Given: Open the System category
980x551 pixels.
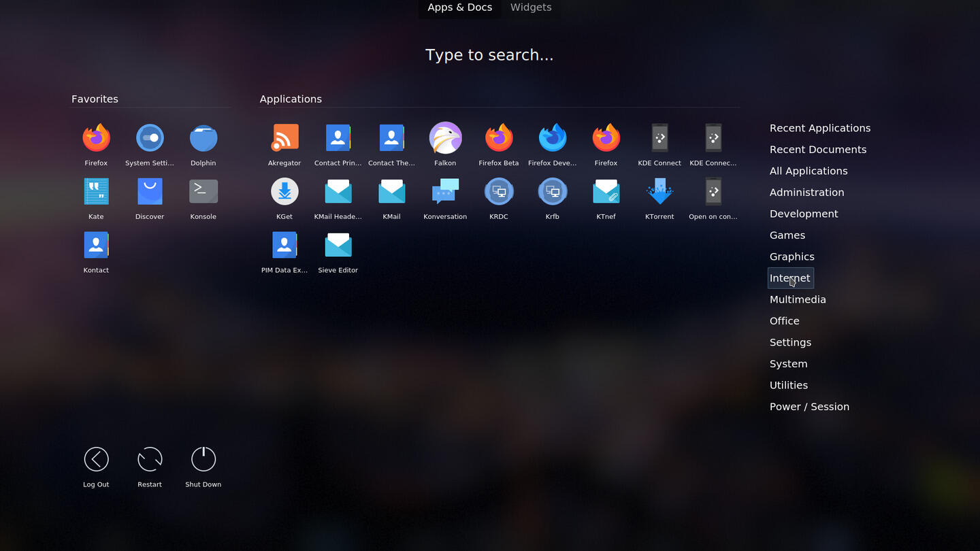Looking at the screenshot, I should 789,364.
